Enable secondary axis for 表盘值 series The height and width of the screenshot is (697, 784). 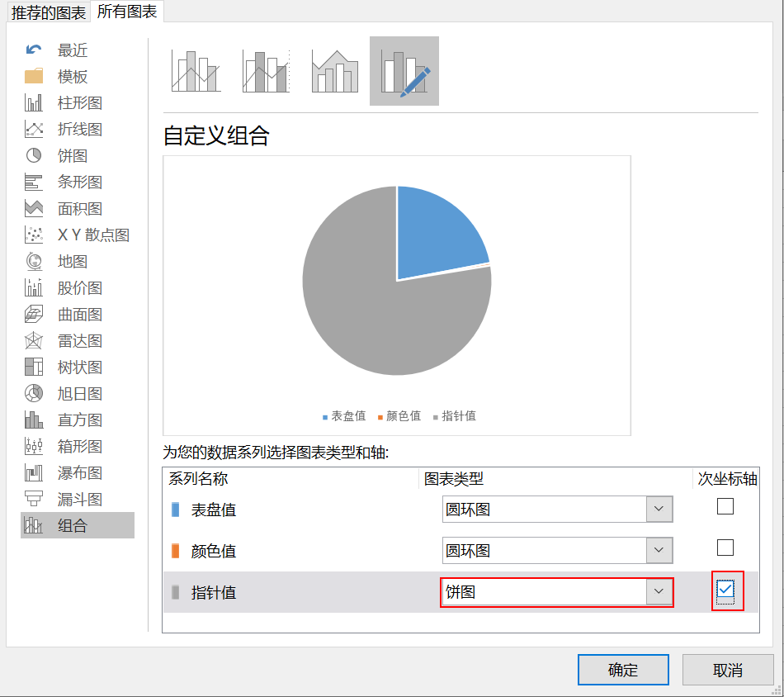[725, 506]
